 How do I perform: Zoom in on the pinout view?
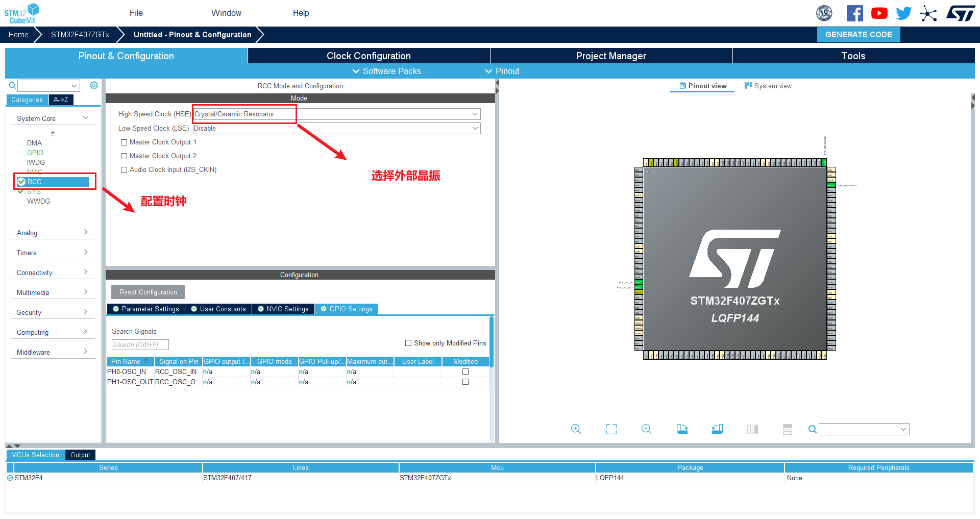[576, 429]
